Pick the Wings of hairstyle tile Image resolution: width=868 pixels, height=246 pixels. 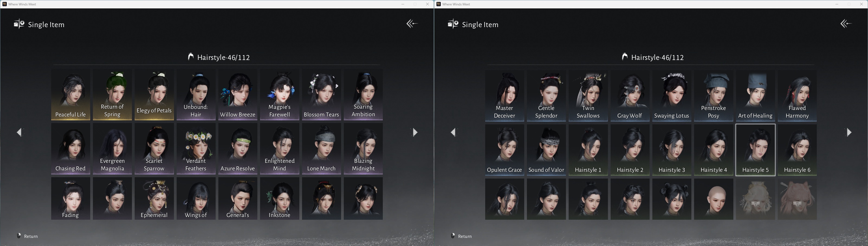point(196,199)
